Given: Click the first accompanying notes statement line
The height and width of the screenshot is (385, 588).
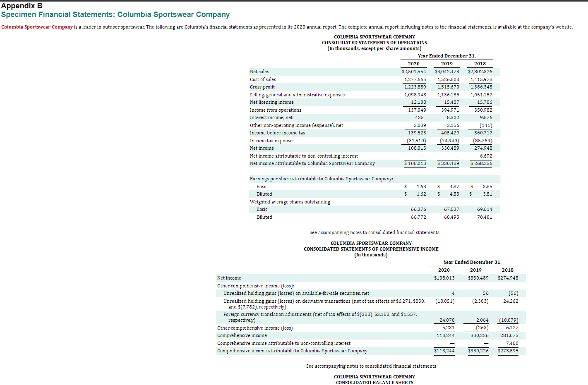Looking at the screenshot, I should pos(374,232).
